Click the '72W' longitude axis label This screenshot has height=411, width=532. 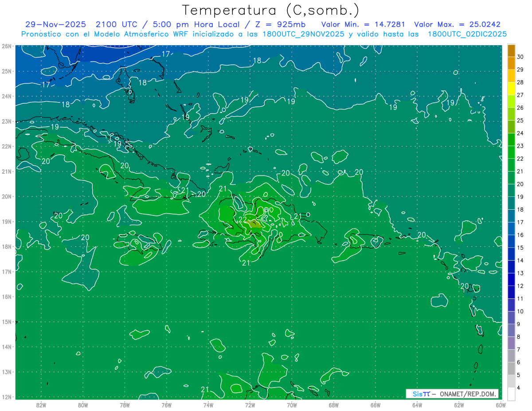coord(250,405)
